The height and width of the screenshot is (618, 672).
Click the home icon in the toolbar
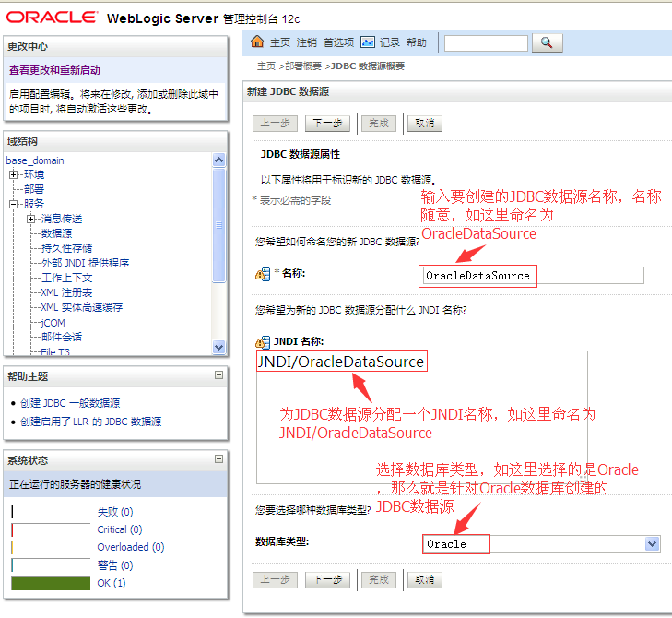257,42
